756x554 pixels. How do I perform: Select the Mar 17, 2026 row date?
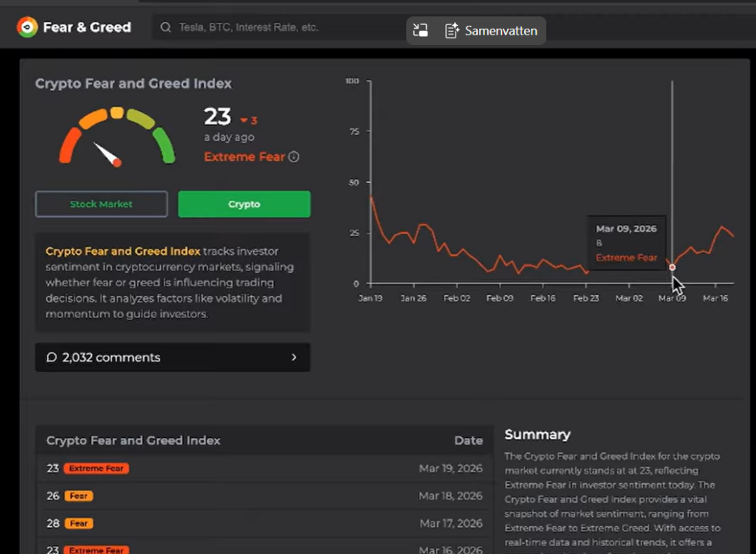pos(451,523)
